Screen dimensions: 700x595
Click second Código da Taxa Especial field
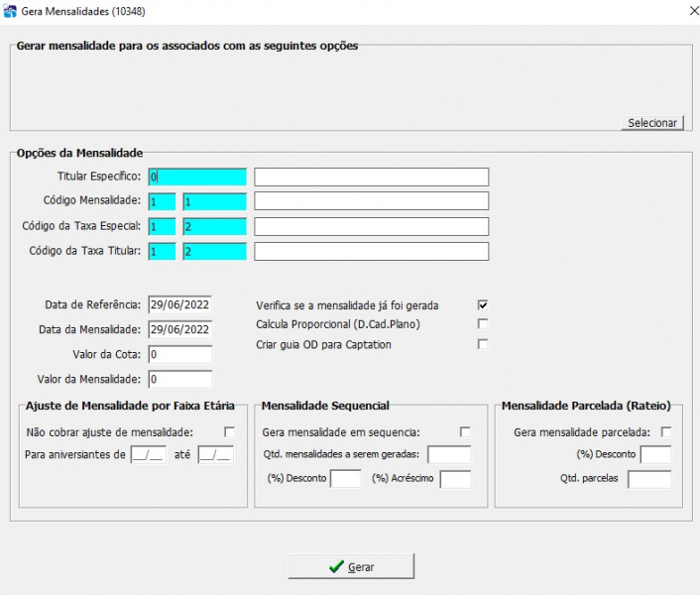click(215, 227)
